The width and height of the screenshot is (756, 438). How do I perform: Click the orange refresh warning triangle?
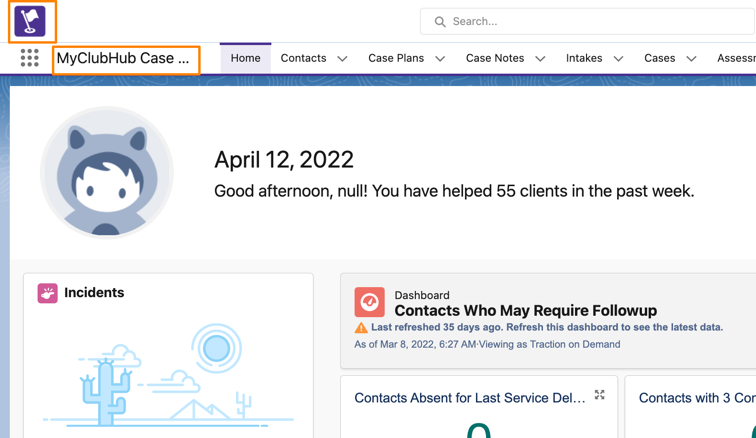coord(361,328)
